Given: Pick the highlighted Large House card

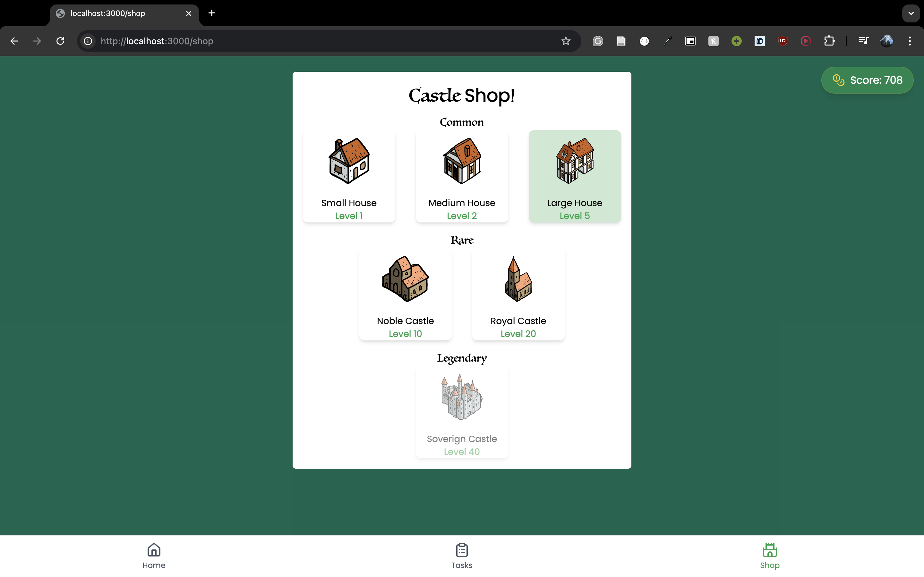Looking at the screenshot, I should (575, 176).
